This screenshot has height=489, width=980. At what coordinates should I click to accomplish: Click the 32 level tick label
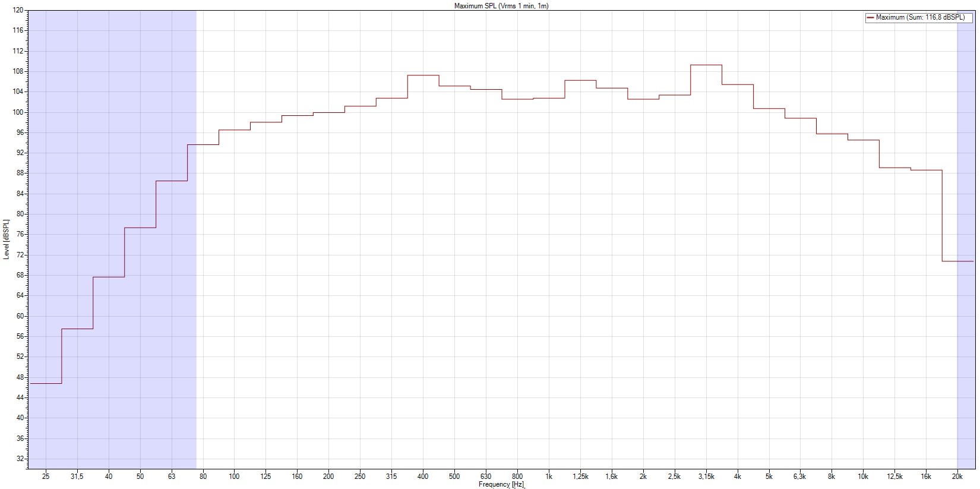[19, 459]
